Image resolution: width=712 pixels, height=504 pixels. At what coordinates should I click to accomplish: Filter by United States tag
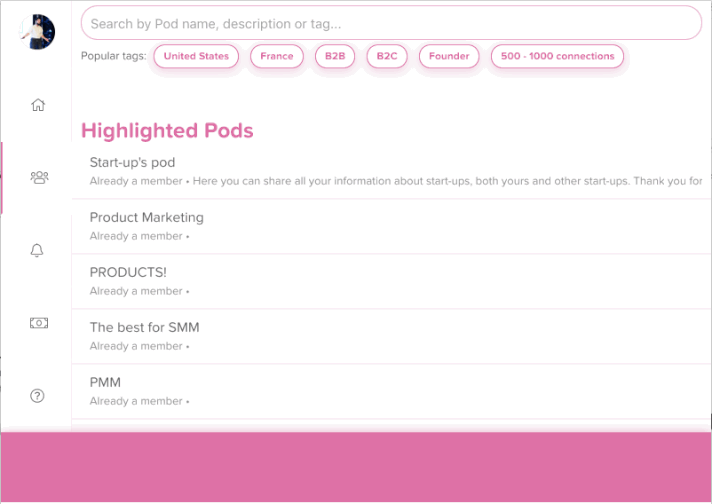tap(196, 56)
